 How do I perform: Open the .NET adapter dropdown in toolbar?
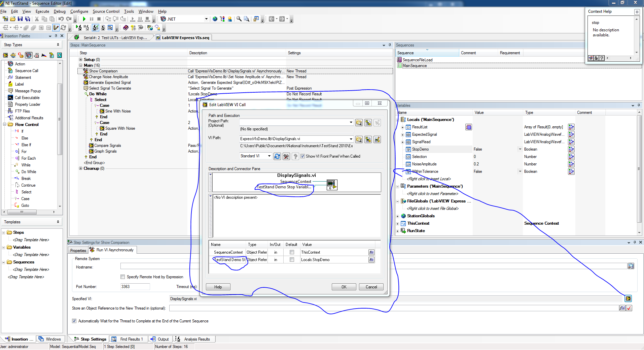(x=206, y=19)
